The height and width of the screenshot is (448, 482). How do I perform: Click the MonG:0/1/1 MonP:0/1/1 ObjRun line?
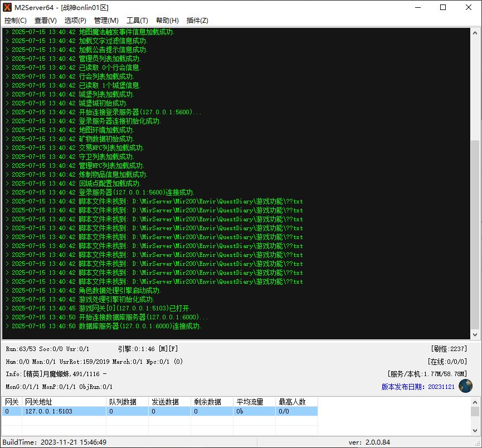(59, 387)
